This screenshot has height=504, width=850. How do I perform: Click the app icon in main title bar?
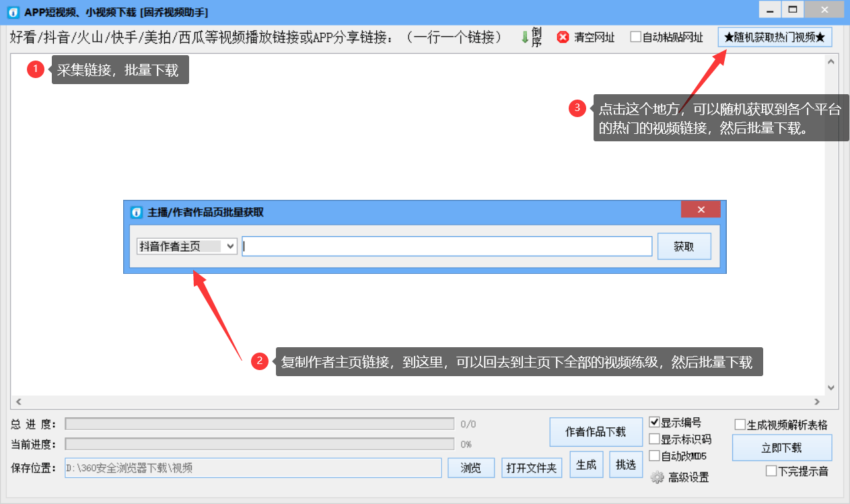(x=12, y=12)
